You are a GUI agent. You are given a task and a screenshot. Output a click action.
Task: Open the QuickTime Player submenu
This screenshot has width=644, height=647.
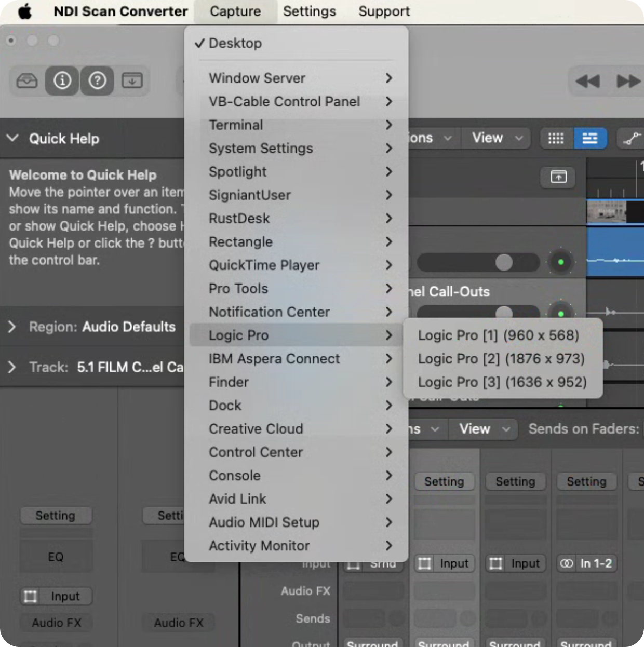pos(296,265)
